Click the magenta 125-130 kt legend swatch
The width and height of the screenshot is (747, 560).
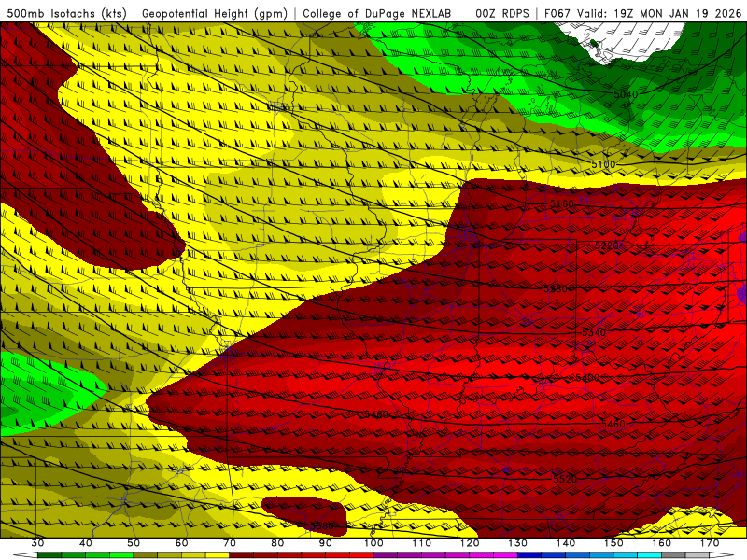(505, 555)
